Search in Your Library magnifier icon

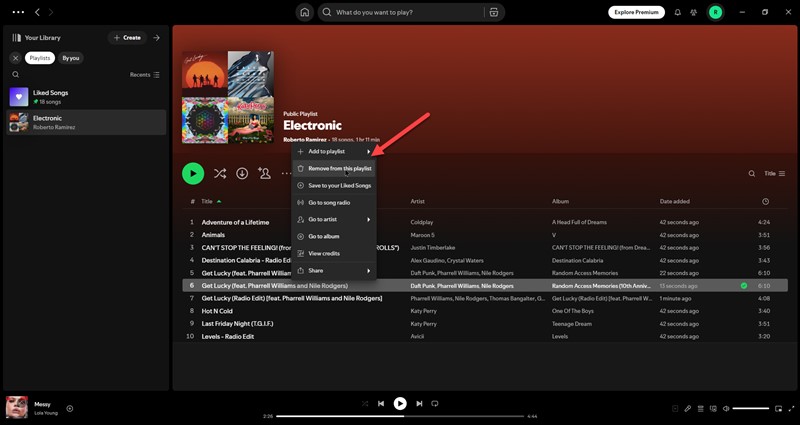[x=16, y=74]
